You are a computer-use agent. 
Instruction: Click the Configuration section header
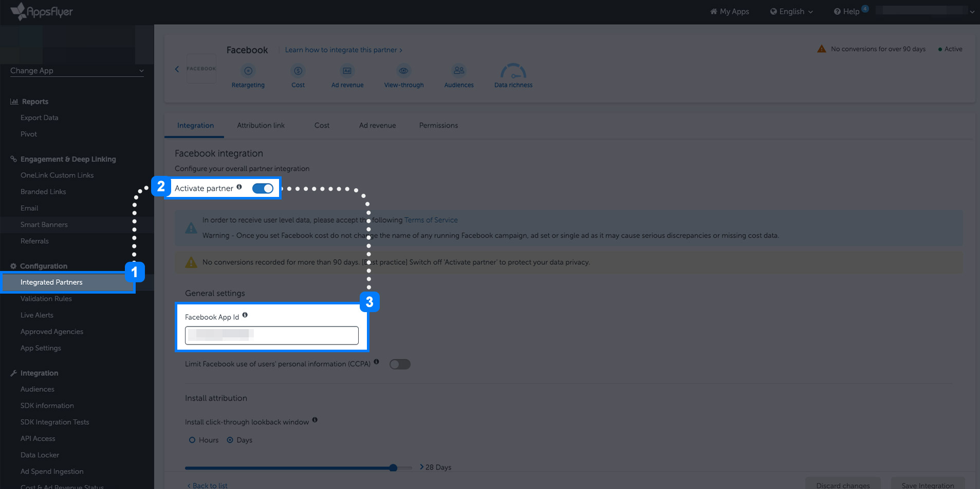[x=39, y=266]
